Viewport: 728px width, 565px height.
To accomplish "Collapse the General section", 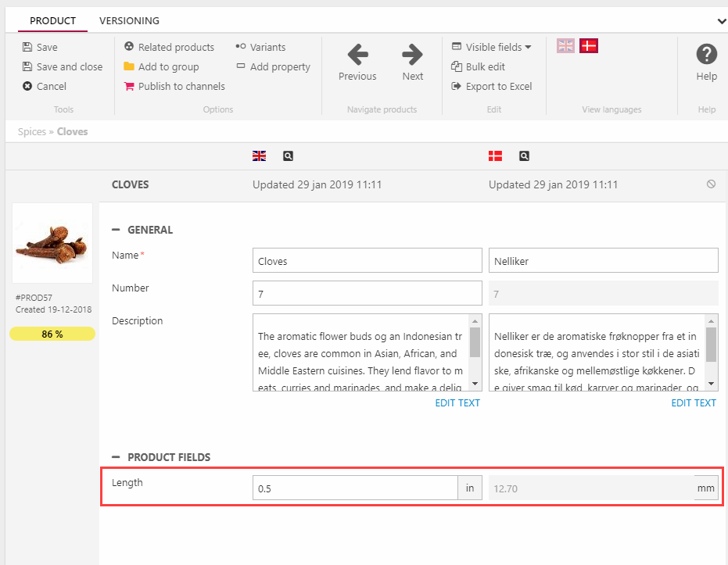I will (x=117, y=230).
